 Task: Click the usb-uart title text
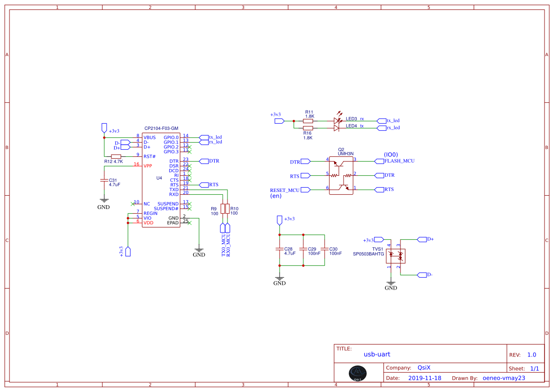pyautogui.click(x=376, y=354)
